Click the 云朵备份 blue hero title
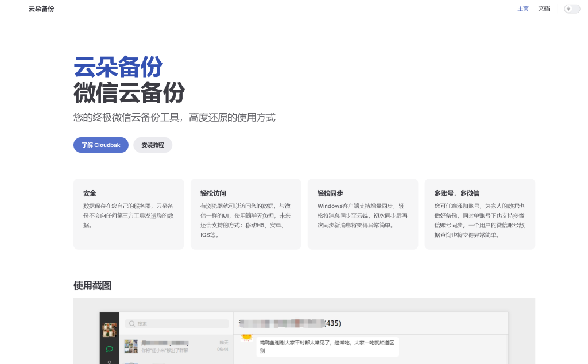 coord(118,67)
